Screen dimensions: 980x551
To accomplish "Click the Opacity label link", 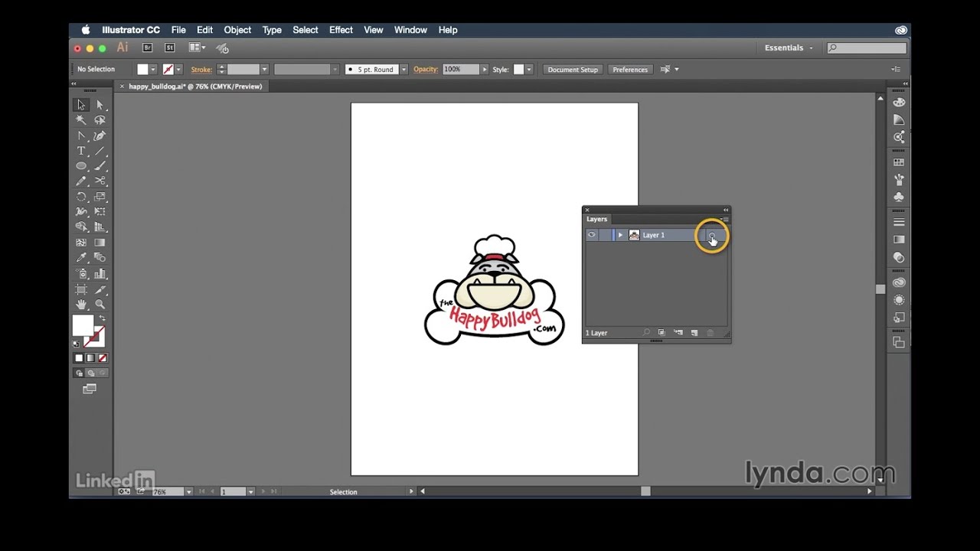I will tap(426, 70).
